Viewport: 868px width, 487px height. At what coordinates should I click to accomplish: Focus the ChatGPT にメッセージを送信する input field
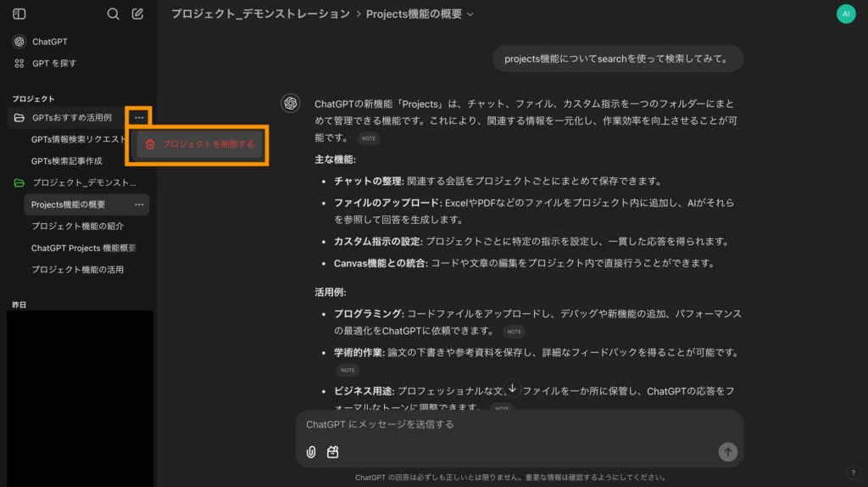point(517,424)
